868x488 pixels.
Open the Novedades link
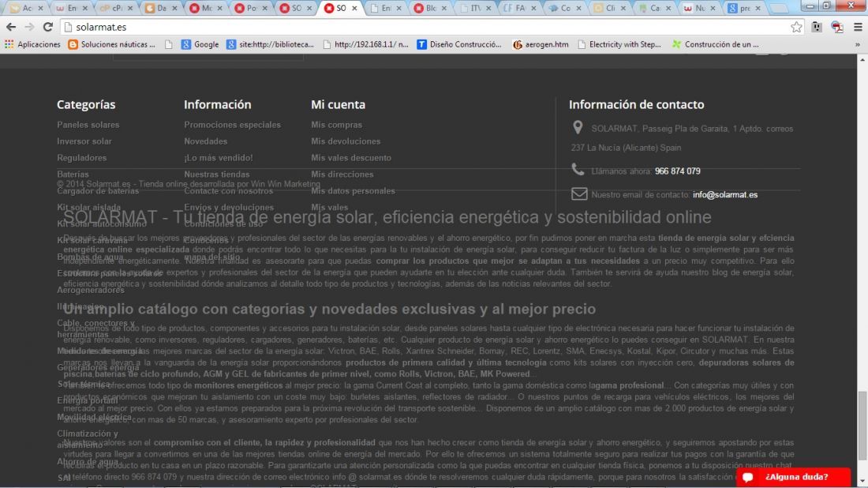[x=206, y=142]
